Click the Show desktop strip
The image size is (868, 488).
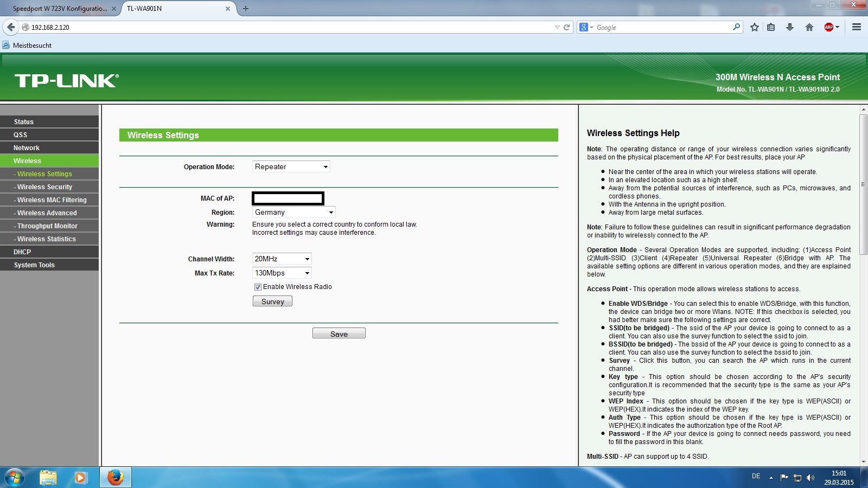pos(864,478)
